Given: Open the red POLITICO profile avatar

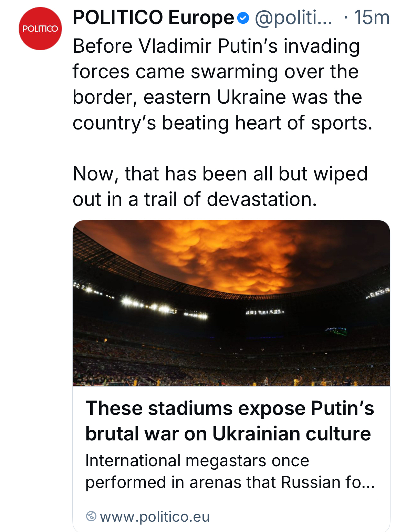Looking at the screenshot, I should pos(40,29).
